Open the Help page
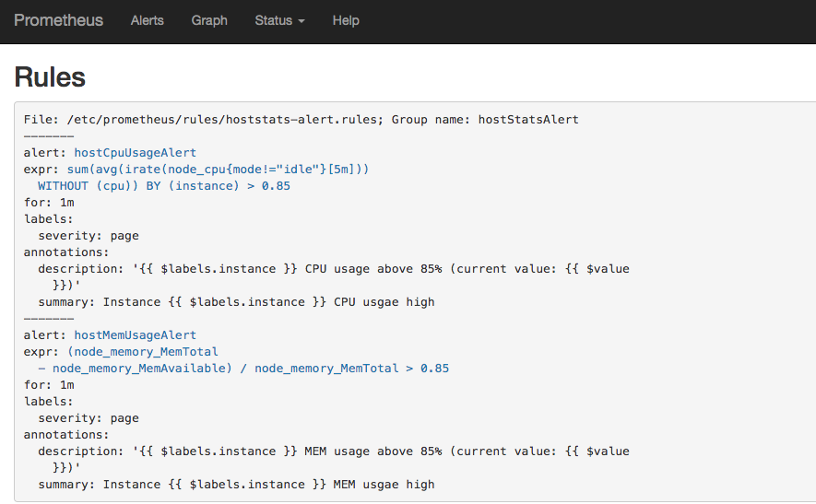The height and width of the screenshot is (504, 816). pyautogui.click(x=346, y=20)
